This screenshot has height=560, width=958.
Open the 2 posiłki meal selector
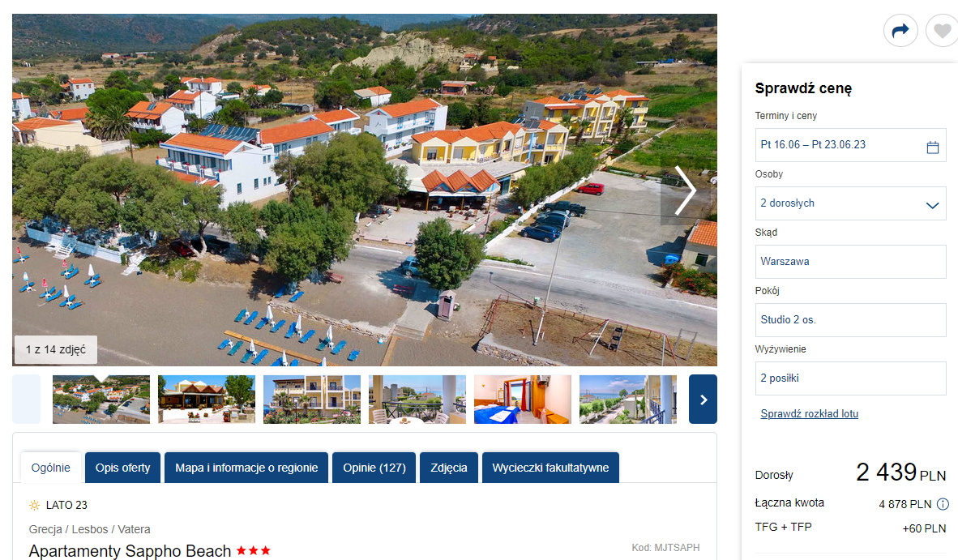850,378
